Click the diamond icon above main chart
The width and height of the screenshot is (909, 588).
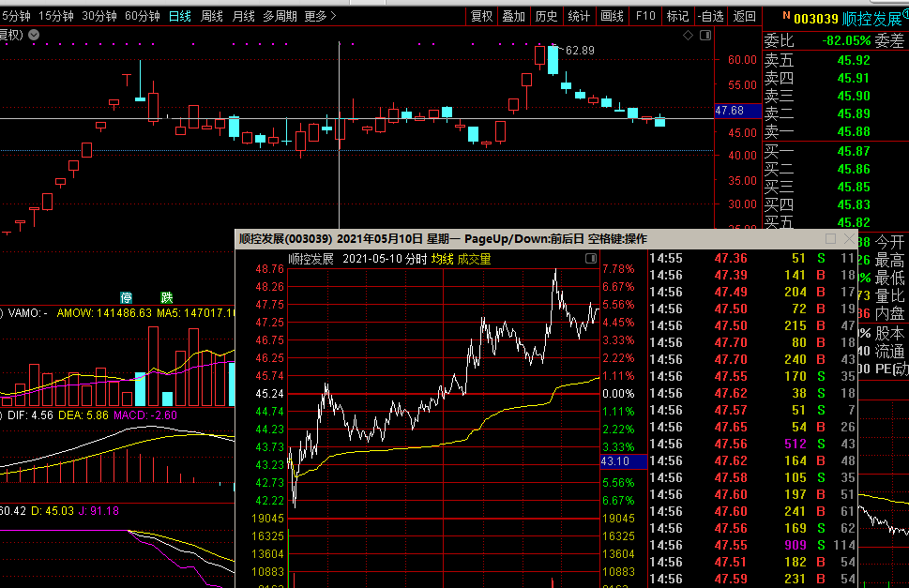[689, 36]
